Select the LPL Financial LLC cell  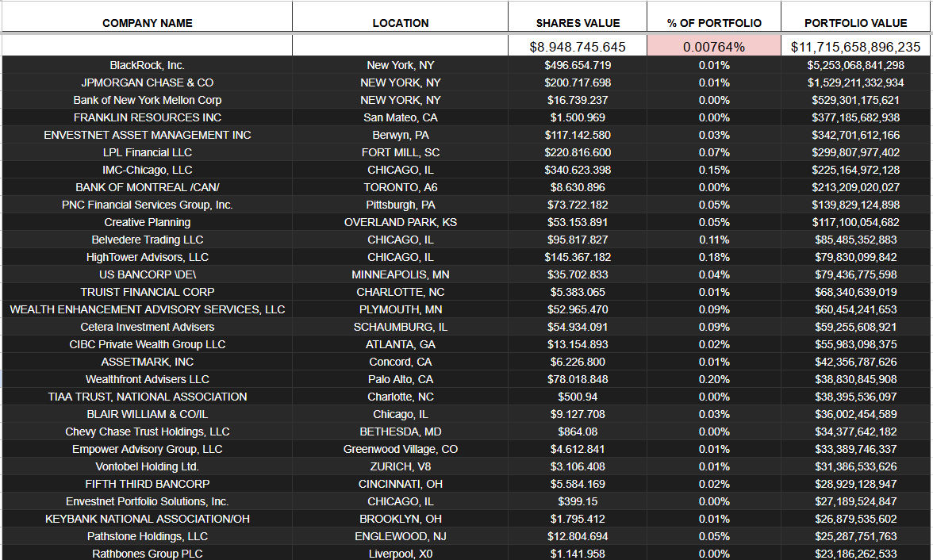(147, 152)
